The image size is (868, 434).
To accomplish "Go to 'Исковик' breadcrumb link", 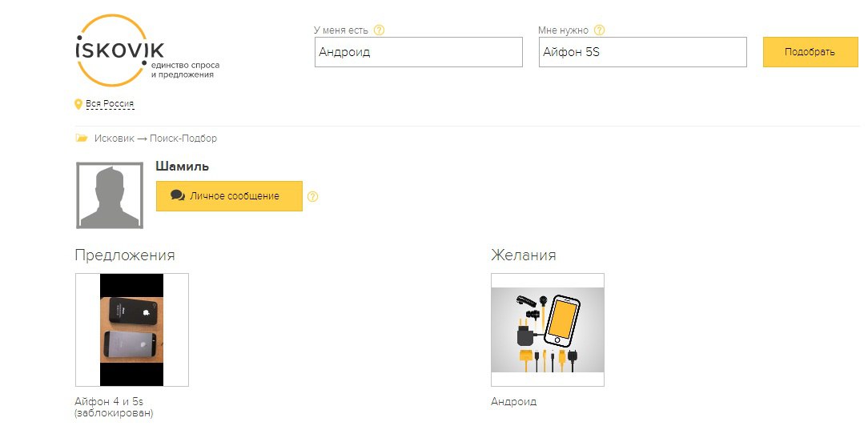I will pos(114,139).
